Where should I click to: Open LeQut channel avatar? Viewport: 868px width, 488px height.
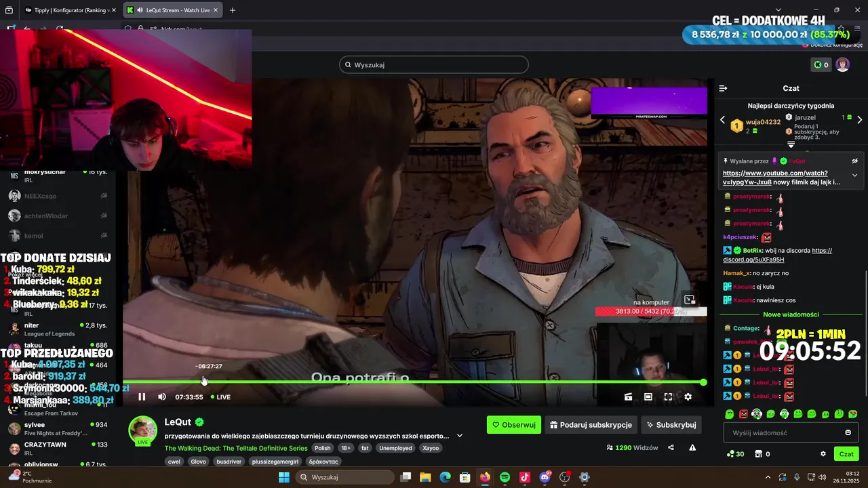[x=143, y=430]
